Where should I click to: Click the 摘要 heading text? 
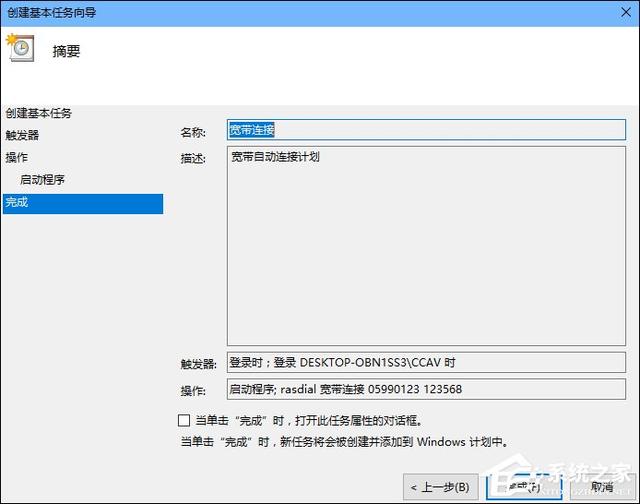[66, 51]
